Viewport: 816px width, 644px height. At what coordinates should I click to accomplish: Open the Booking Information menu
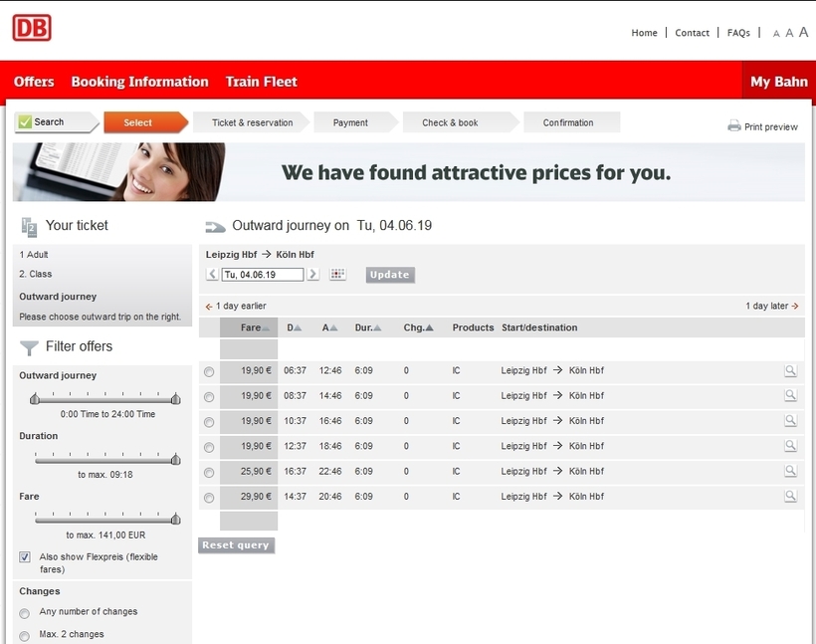(x=139, y=82)
